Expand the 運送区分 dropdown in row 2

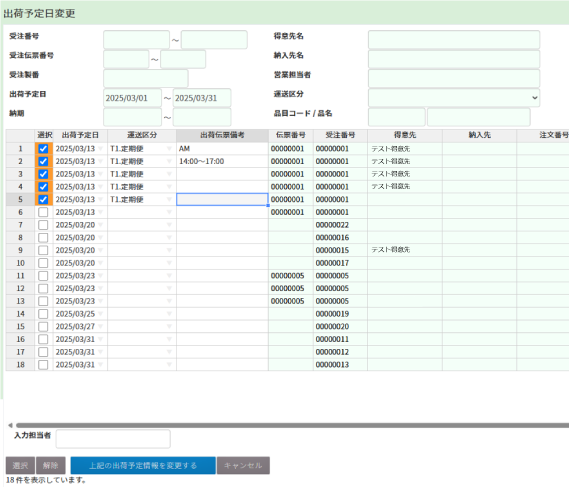pyautogui.click(x=169, y=161)
